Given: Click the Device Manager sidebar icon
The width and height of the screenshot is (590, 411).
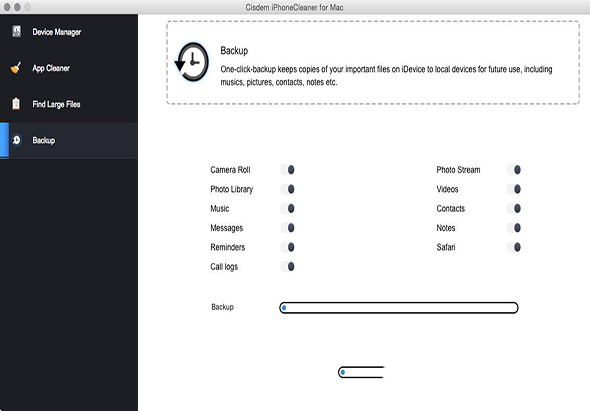Looking at the screenshot, I should (x=17, y=31).
